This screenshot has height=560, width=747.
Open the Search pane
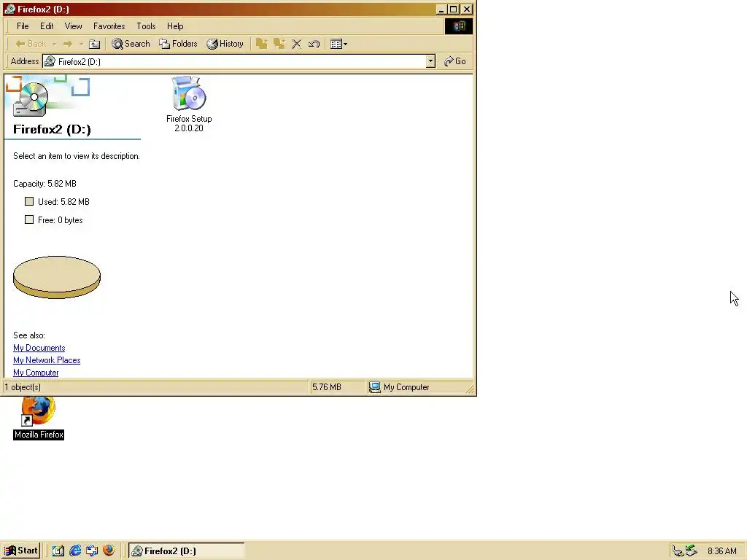point(131,44)
